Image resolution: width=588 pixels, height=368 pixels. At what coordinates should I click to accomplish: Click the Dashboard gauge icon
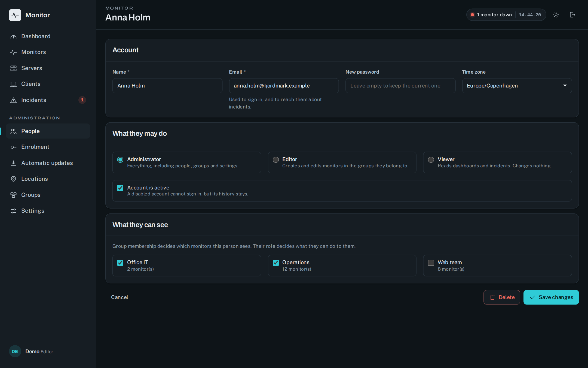(x=13, y=37)
